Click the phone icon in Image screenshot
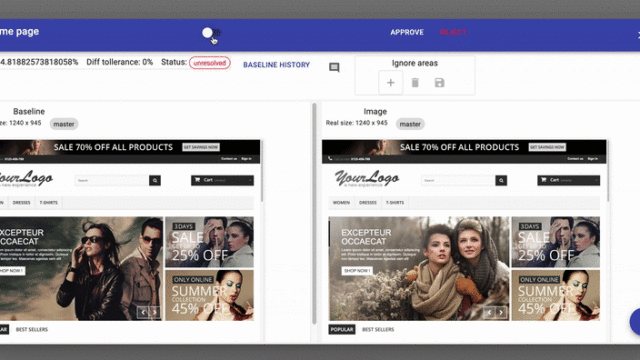Image resolution: width=640 pixels, height=360 pixels. 330,159
